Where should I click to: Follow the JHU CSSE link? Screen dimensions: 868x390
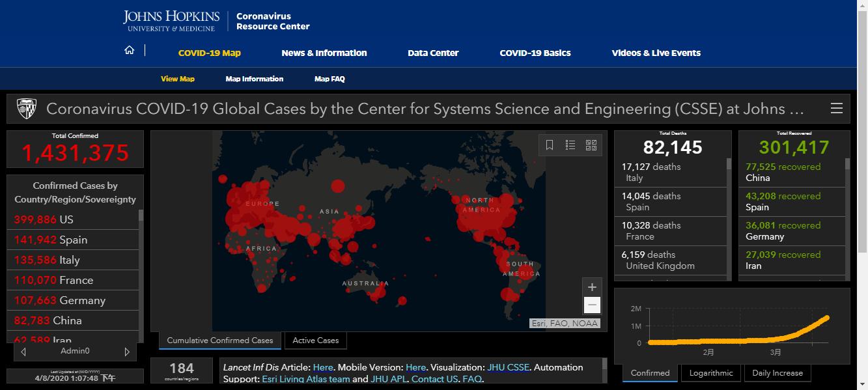click(x=509, y=367)
